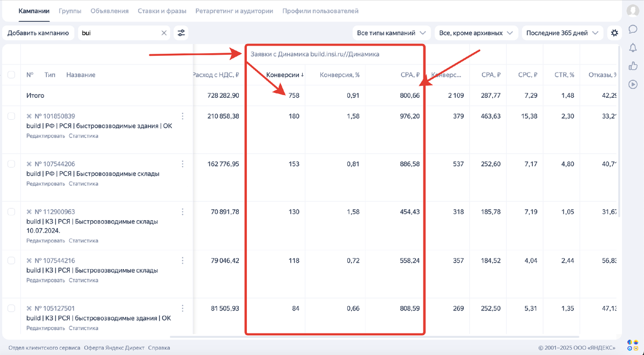Viewport: 644px width, 355px height.
Task: Switch to 'Ретаргетинг и аудитории' tab
Action: [x=234, y=11]
